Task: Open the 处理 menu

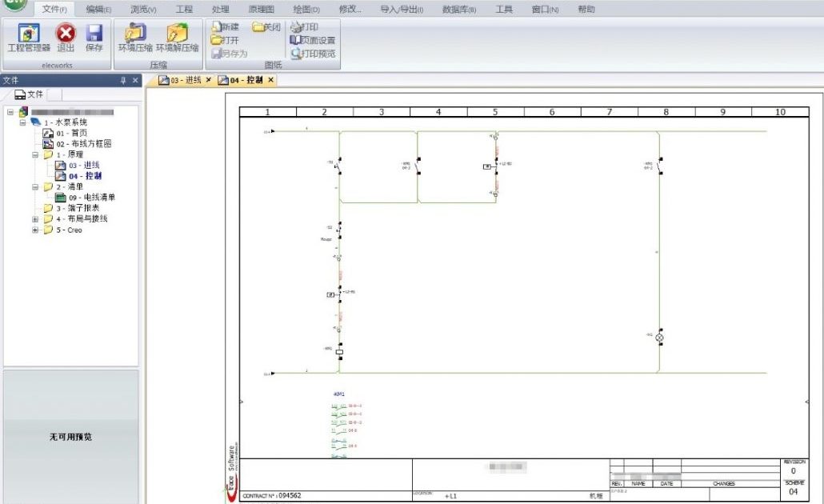Action: pos(221,9)
